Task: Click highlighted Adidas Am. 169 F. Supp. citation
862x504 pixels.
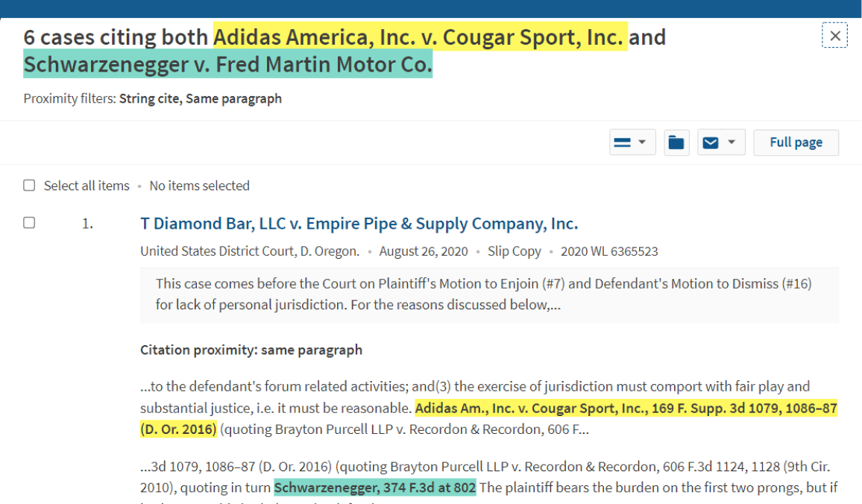Action: (488, 419)
